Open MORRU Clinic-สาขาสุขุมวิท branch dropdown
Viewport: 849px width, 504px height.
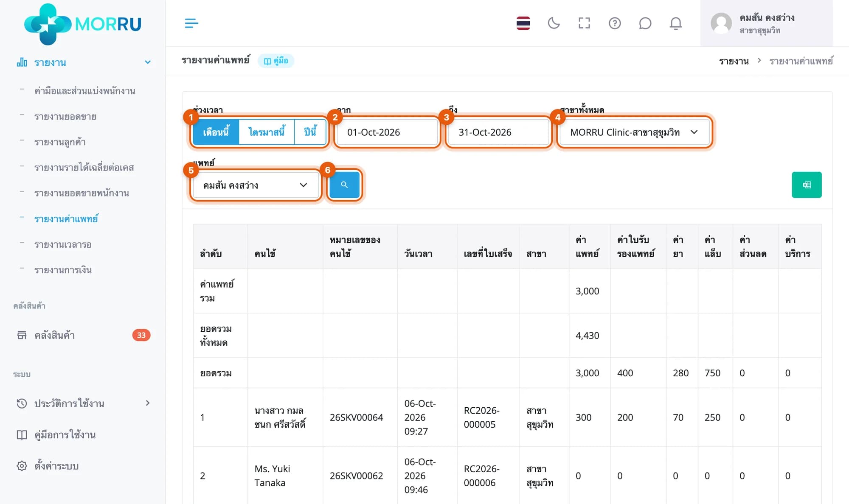pos(634,132)
